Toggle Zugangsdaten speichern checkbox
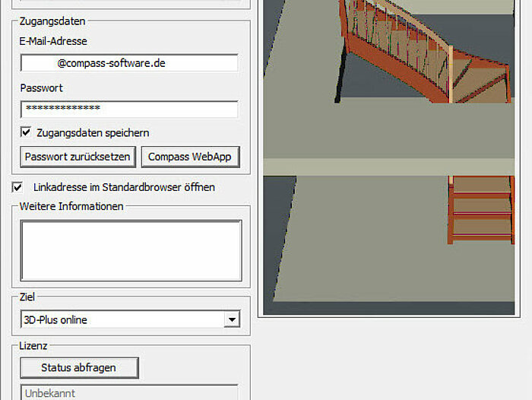The width and height of the screenshot is (532, 400). [x=26, y=132]
